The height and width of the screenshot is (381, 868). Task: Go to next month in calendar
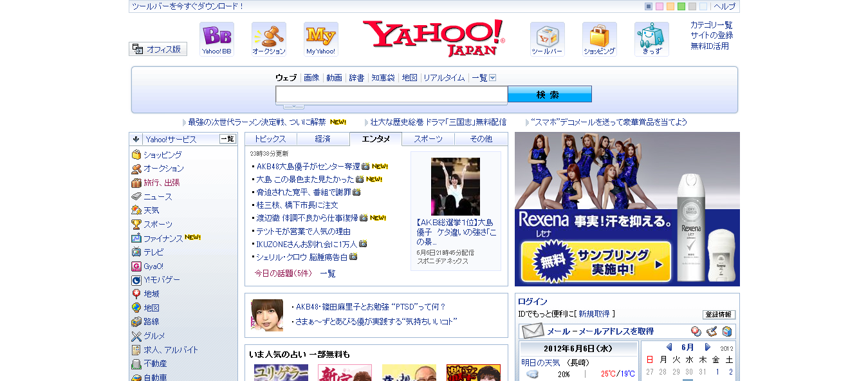pos(708,347)
